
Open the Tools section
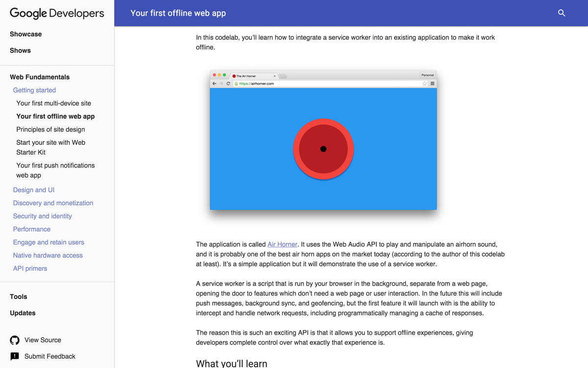tap(18, 296)
